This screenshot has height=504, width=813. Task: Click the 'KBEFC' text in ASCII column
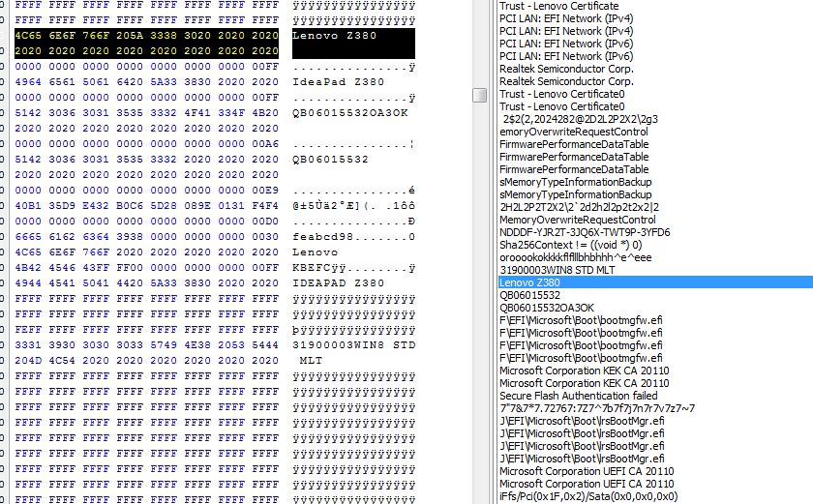[311, 267]
